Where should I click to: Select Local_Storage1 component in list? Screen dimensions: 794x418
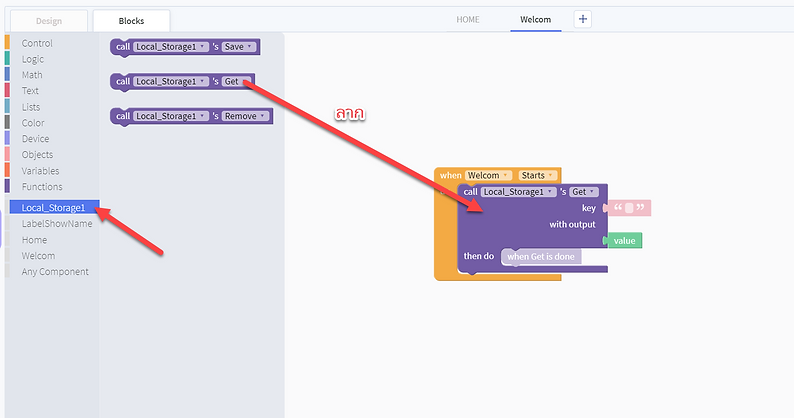coord(53,207)
